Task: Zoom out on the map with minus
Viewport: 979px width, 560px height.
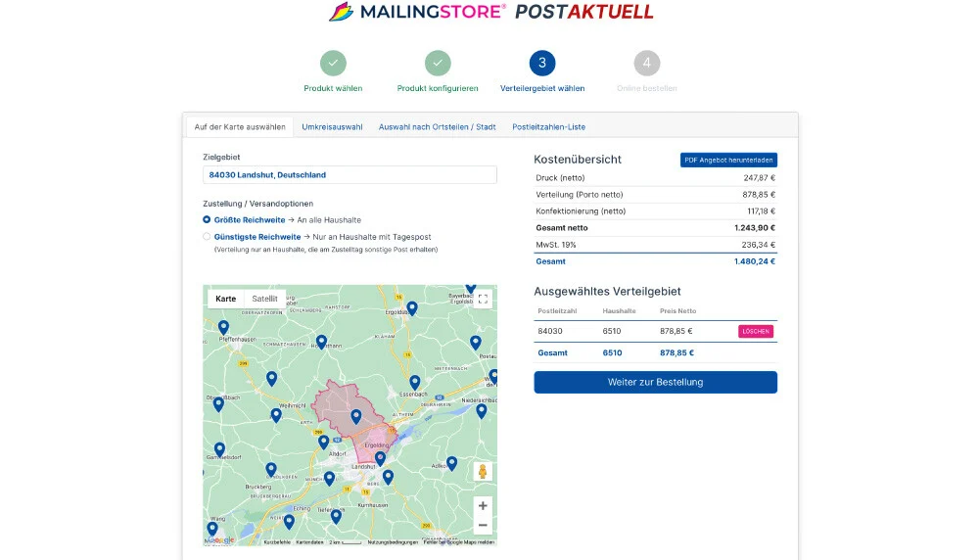Action: pos(483,525)
